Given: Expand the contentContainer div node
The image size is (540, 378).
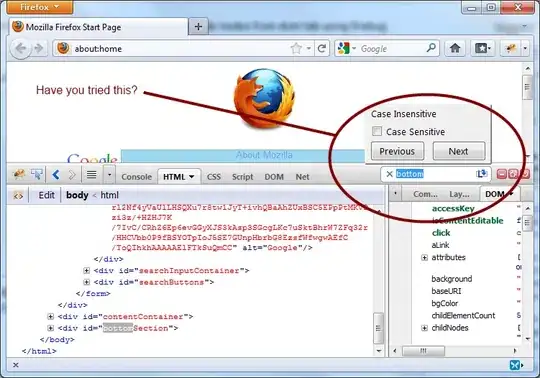Looking at the screenshot, I should coord(51,316).
